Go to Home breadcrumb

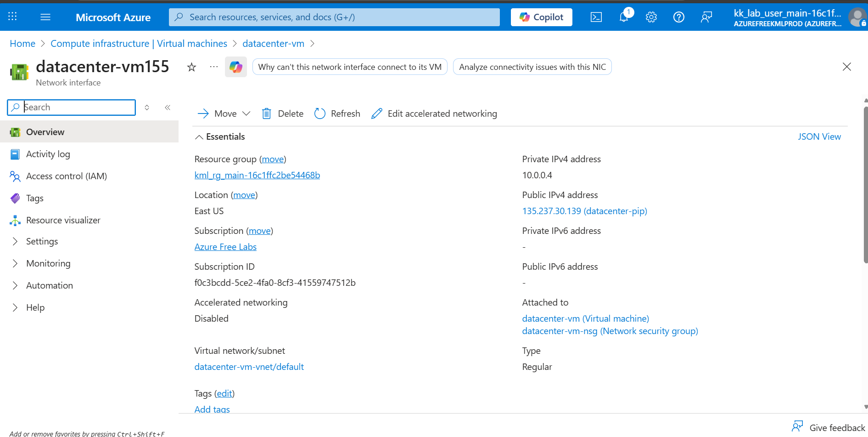coord(22,44)
